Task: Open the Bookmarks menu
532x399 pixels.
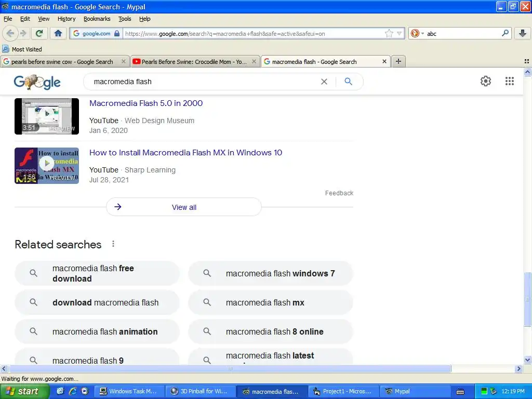Action: (97, 19)
